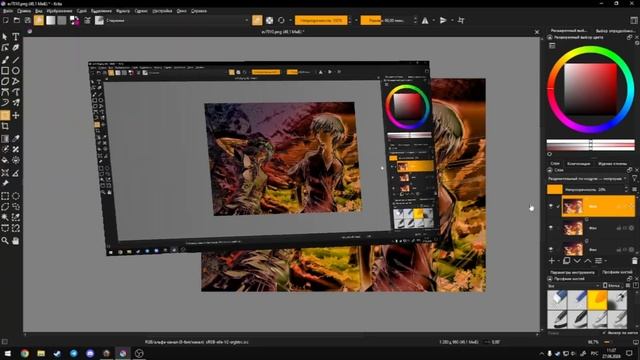The width and height of the screenshot is (640, 360).
Task: Adjust brush size spin arrows in toolbar
Action: click(416, 20)
